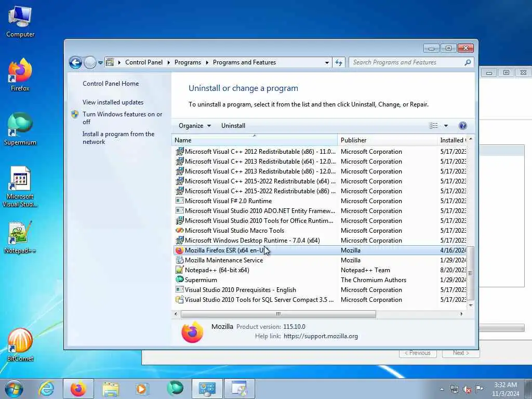The height and width of the screenshot is (399, 532).
Task: Click horizontal scrollbar right arrow
Action: coord(461,314)
